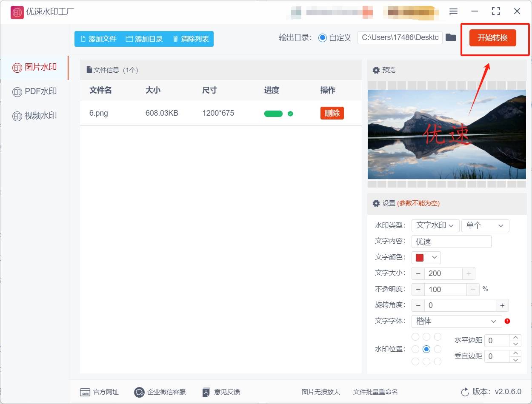Open the 企业微信客服 support icon

tap(139, 392)
